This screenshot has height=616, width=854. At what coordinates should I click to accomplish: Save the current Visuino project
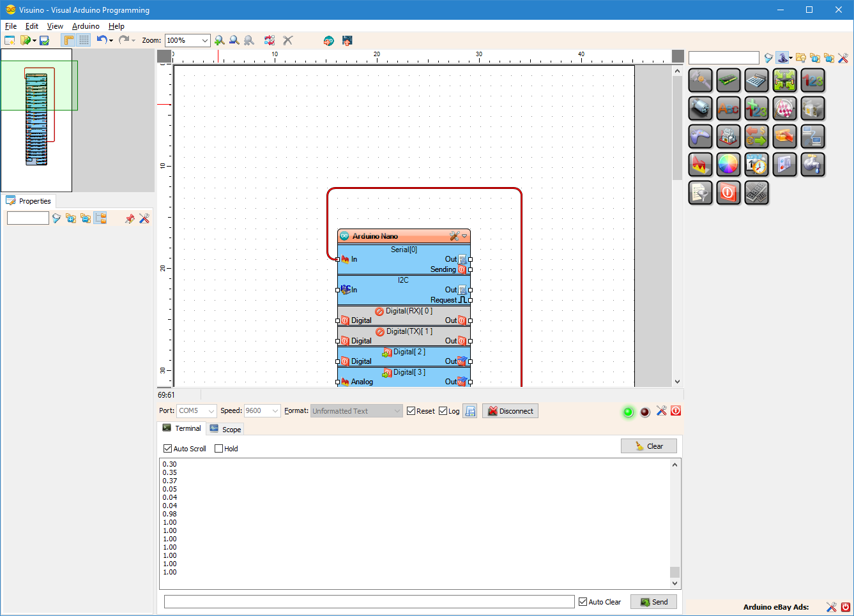[43, 40]
